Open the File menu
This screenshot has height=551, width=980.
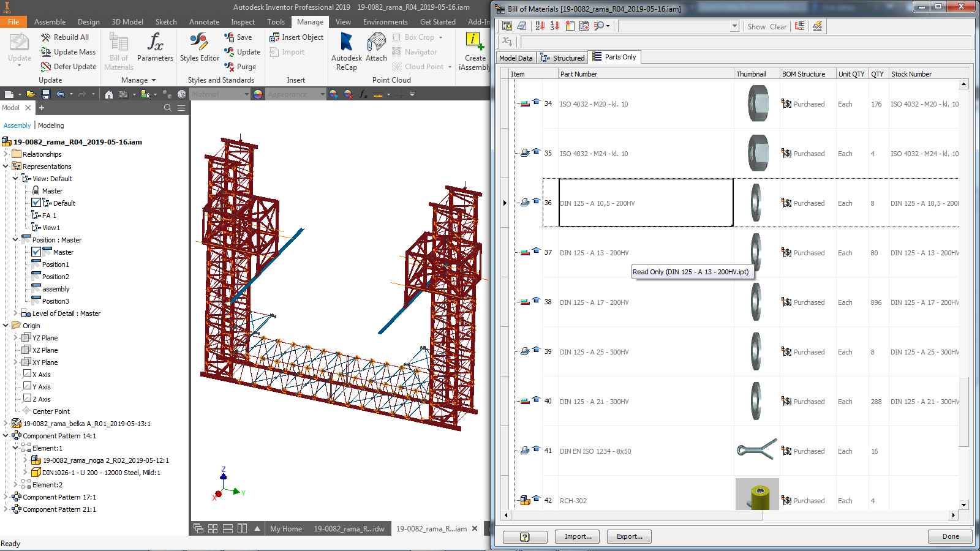point(13,21)
